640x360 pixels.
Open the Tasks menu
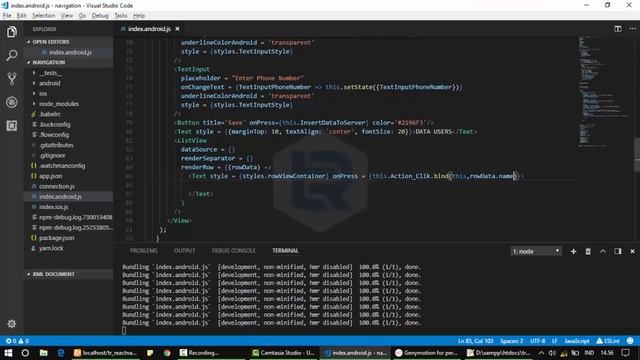coord(120,16)
